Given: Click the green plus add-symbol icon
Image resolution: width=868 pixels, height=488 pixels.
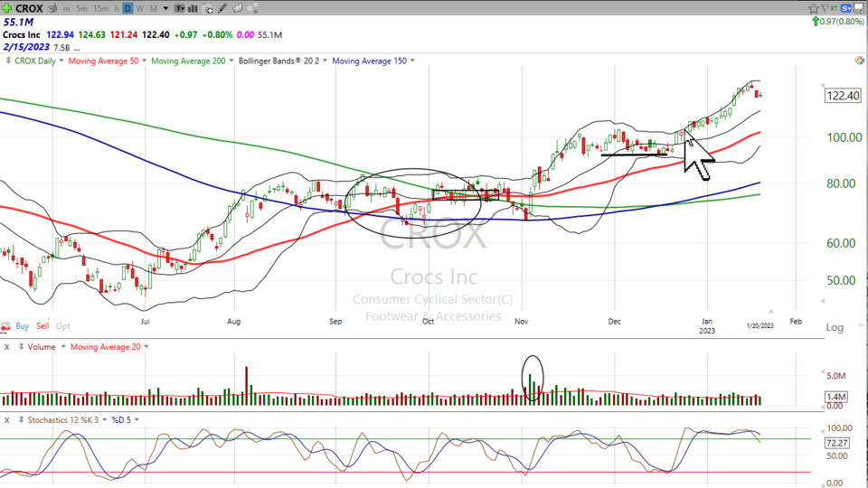Looking at the screenshot, I should 7,8.
